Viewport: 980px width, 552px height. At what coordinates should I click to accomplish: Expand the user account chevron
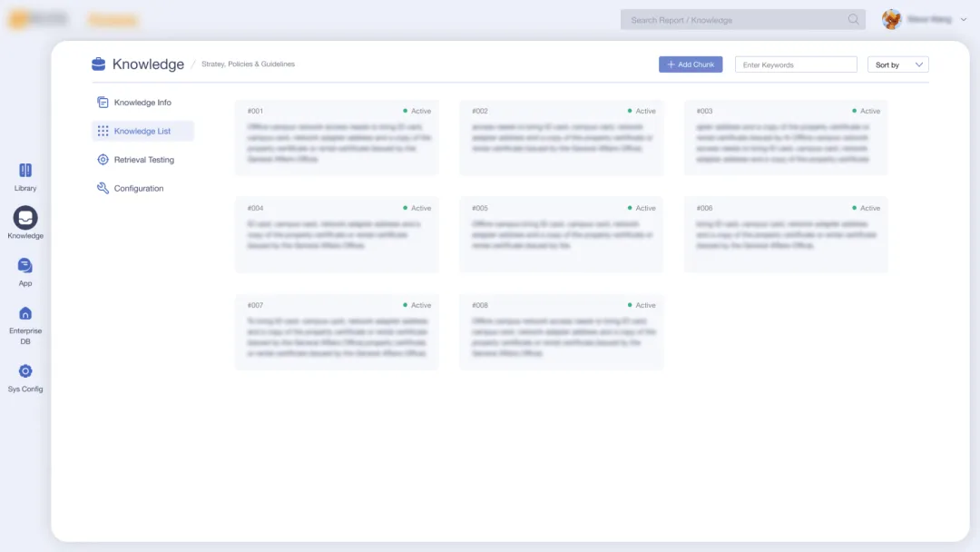964,19
